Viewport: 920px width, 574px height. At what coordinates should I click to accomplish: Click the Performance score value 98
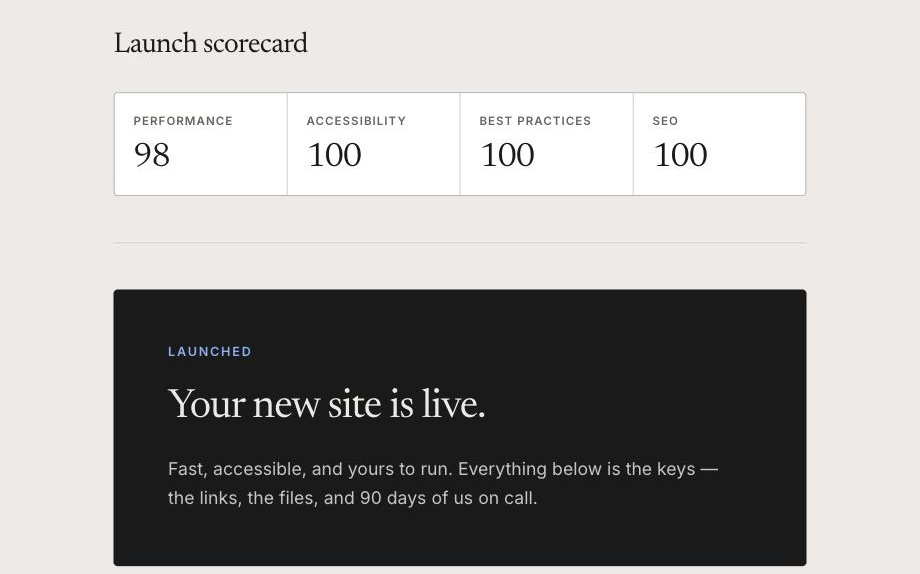click(x=152, y=155)
